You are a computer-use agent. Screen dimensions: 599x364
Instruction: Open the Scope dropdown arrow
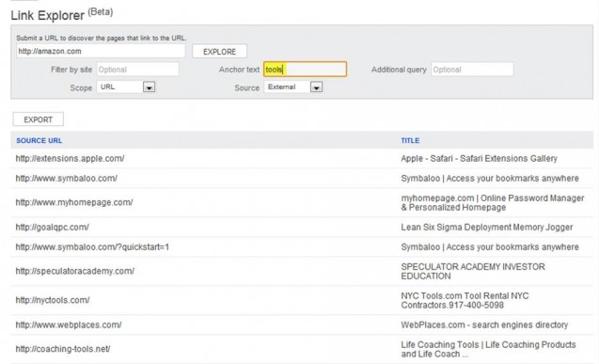point(149,87)
